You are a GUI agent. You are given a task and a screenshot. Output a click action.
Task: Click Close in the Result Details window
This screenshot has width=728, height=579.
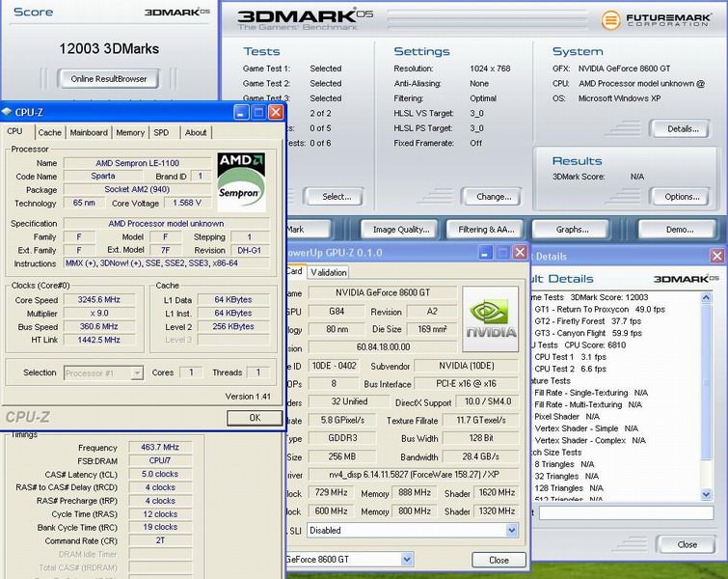(687, 544)
